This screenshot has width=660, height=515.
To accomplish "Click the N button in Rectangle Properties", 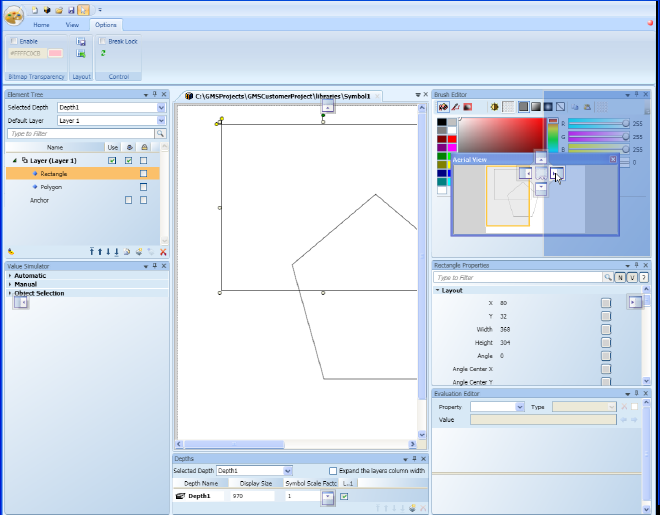I will (x=620, y=277).
